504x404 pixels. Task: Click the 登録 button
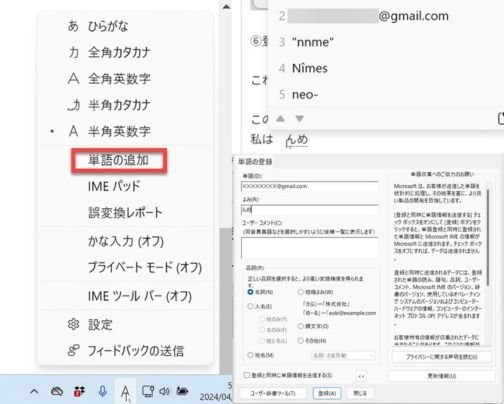coord(327,393)
